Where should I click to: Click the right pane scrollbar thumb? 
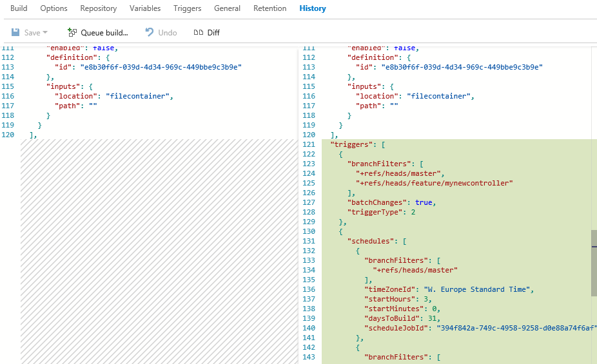click(594, 263)
